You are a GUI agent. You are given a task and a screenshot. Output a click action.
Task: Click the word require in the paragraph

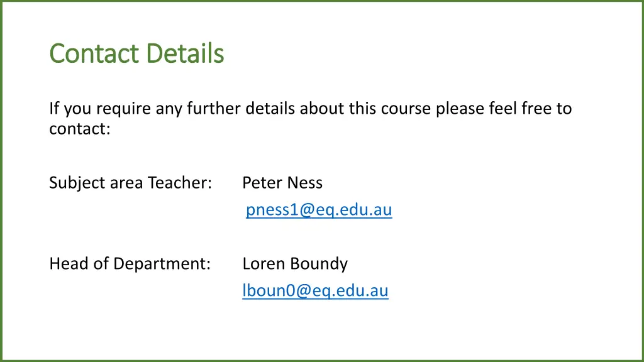123,109
